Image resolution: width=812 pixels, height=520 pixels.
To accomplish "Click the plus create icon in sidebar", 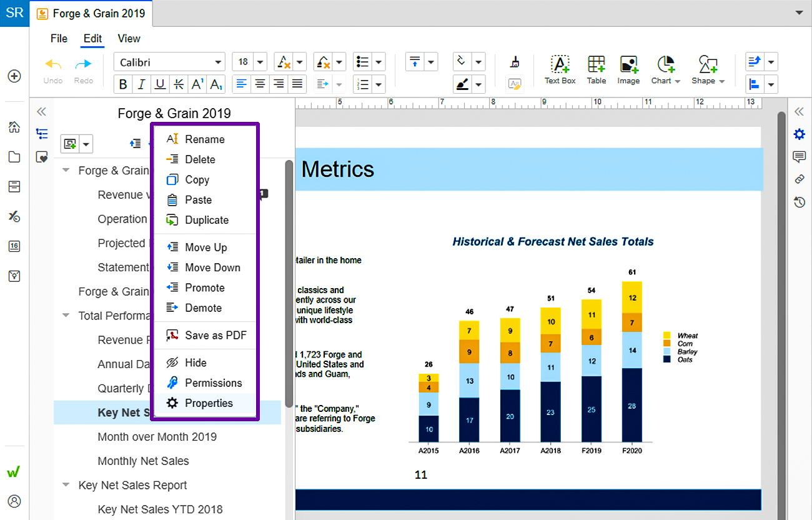I will (14, 76).
